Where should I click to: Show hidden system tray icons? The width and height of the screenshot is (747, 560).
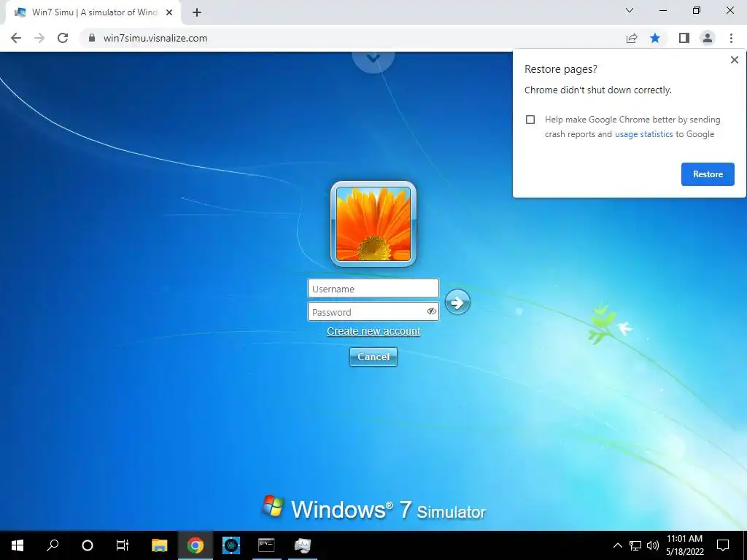(x=617, y=545)
